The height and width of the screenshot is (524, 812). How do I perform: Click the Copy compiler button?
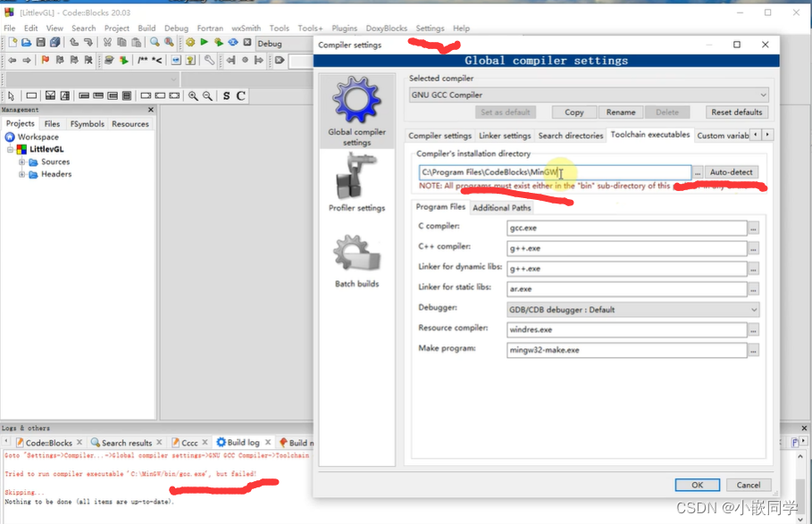point(573,112)
